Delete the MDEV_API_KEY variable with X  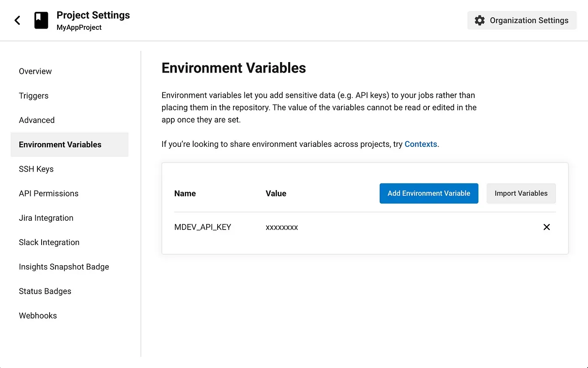[546, 227]
